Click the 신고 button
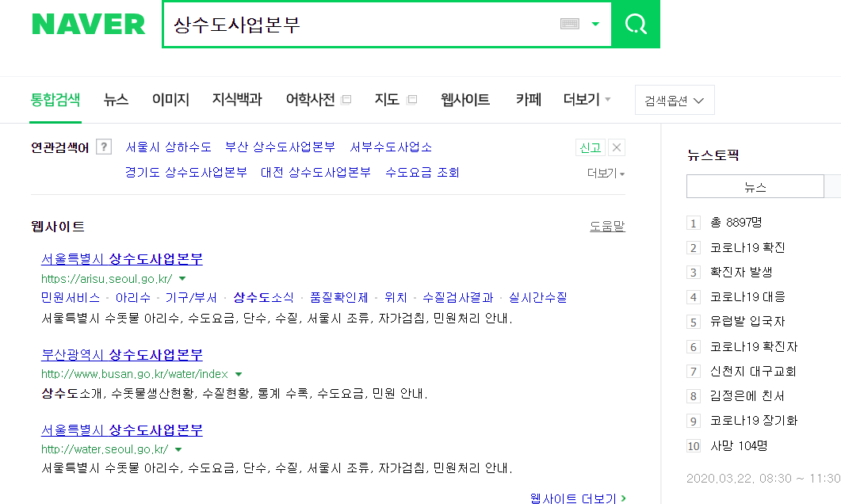 (x=590, y=147)
